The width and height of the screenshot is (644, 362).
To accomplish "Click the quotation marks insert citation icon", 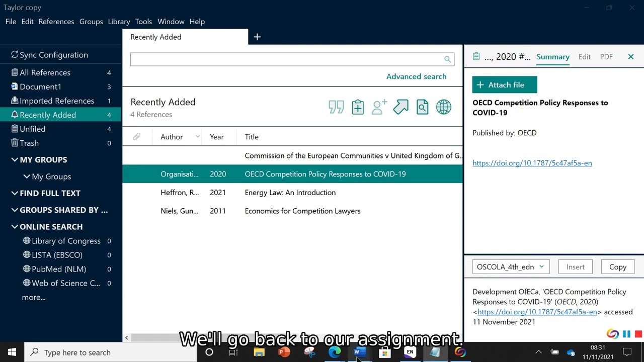I will click(x=336, y=107).
